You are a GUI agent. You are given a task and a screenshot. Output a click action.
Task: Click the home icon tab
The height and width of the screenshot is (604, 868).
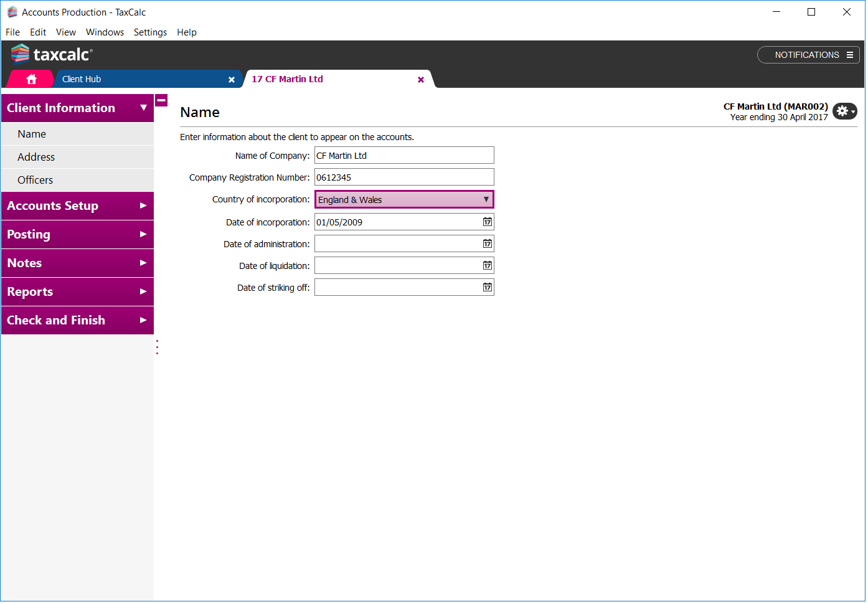click(31, 79)
